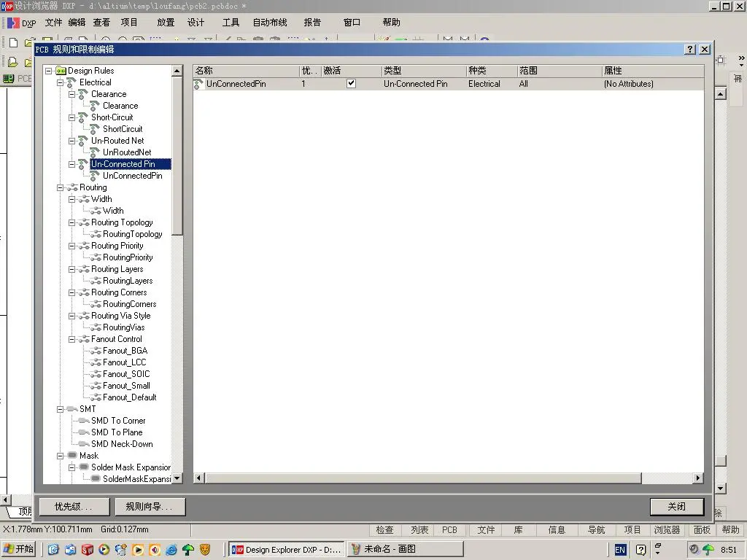Viewport: 747px width, 560px height.
Task: Collapse the Routing Topology node
Action: click(x=72, y=223)
